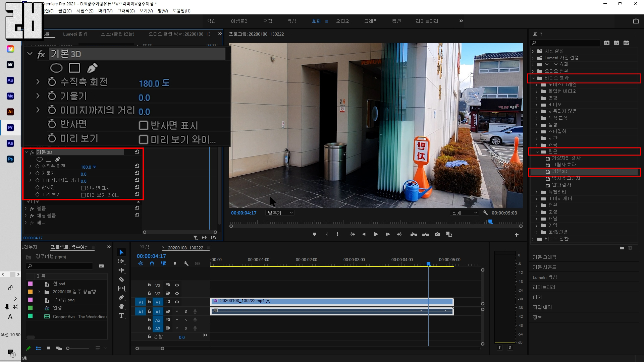This screenshot has height=362, width=644.
Task: Expand the 색상 교정 effects folder
Action: tap(537, 118)
